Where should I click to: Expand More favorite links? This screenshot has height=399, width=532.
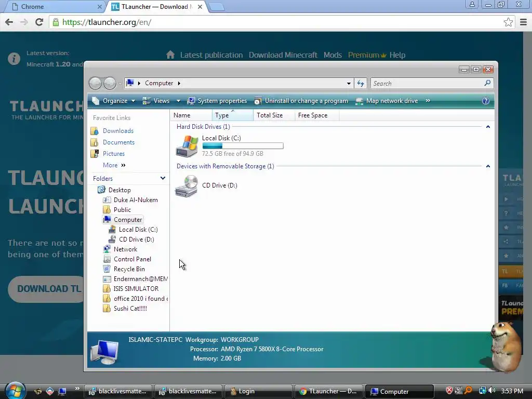click(114, 165)
